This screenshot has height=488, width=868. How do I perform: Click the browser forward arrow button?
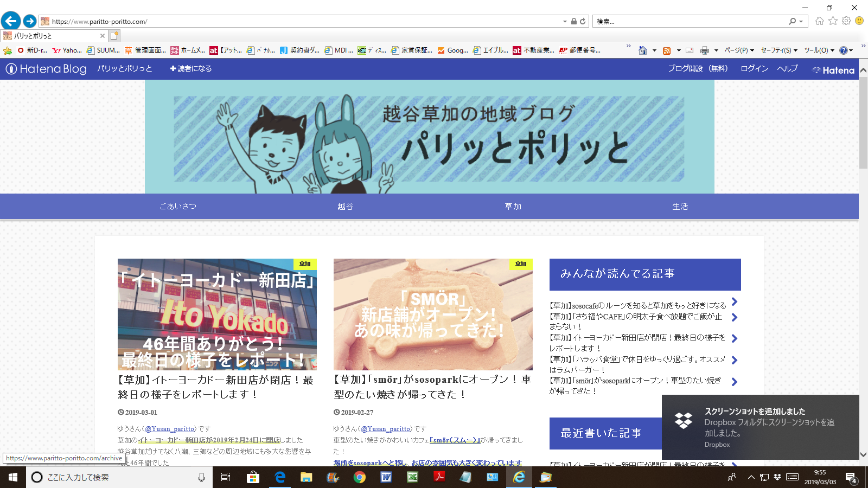(x=30, y=21)
